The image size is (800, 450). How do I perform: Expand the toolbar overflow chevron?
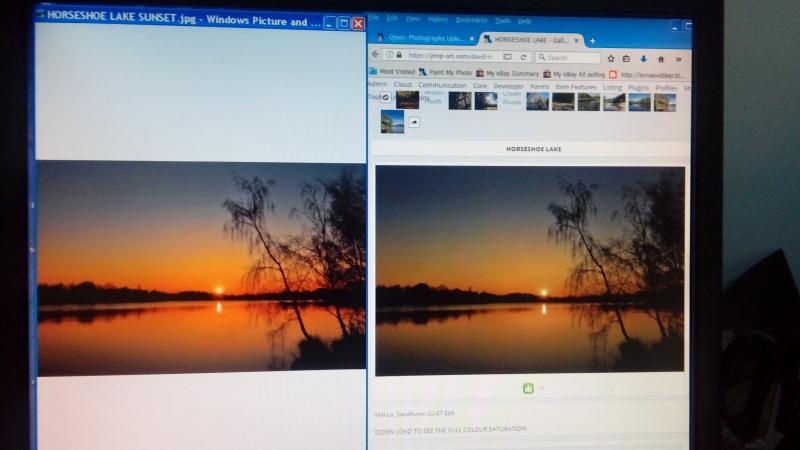pyautogui.click(x=679, y=59)
